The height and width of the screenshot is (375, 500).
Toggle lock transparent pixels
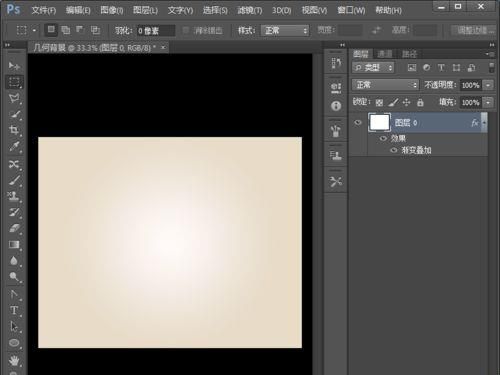coord(379,102)
